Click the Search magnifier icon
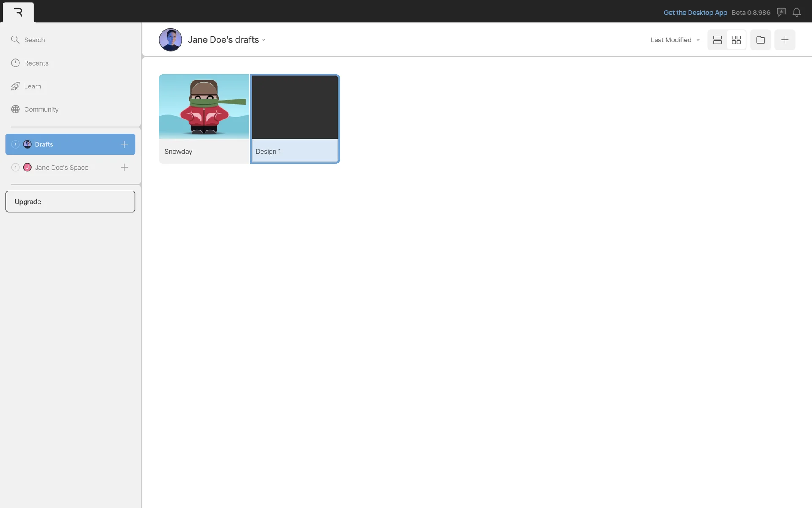 pos(16,40)
